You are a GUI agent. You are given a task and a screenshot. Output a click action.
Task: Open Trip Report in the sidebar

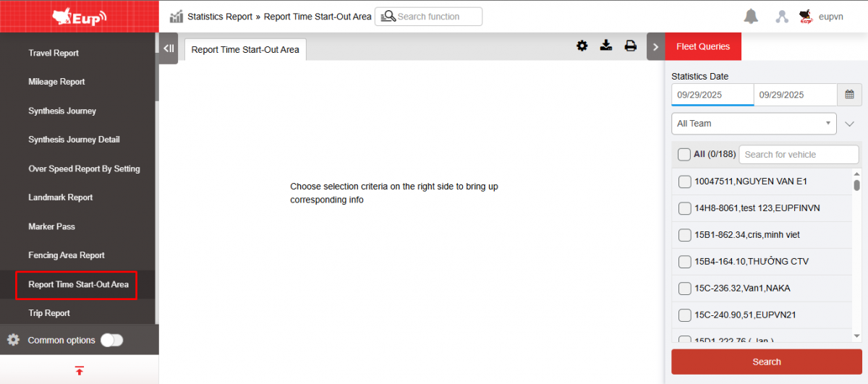click(49, 313)
